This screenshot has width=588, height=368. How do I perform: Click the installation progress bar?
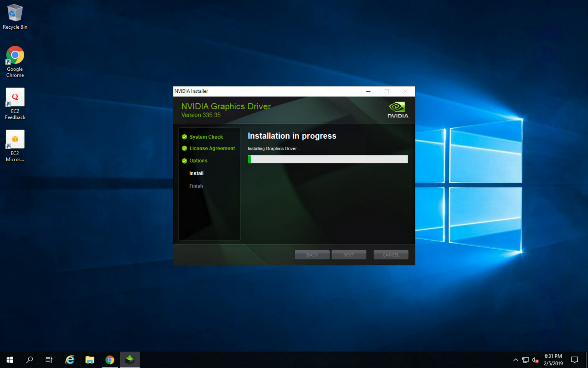click(x=327, y=159)
